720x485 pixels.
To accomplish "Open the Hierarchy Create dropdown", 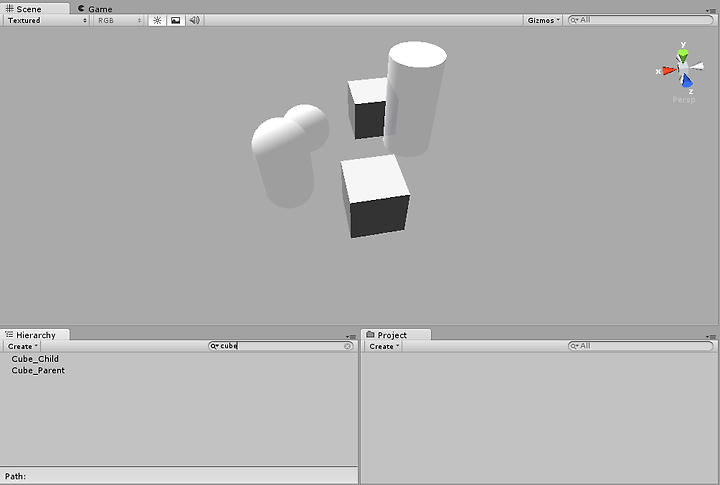I will (22, 346).
